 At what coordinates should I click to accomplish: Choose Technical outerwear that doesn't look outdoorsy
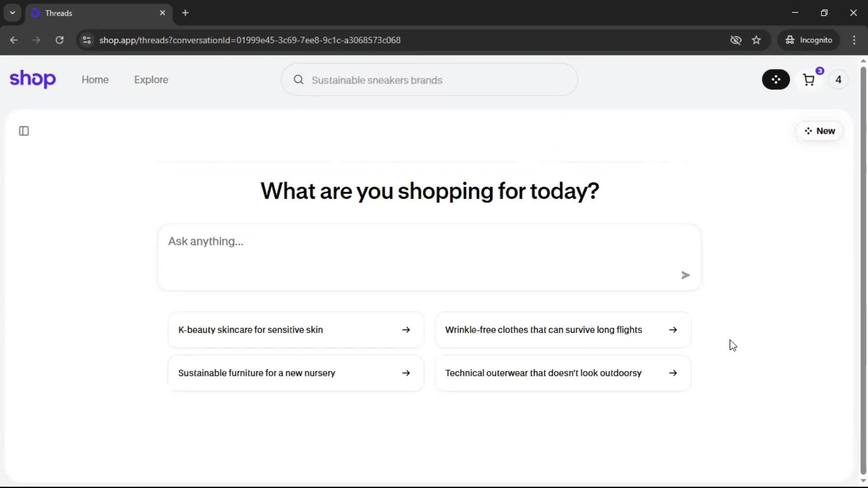pyautogui.click(x=562, y=373)
